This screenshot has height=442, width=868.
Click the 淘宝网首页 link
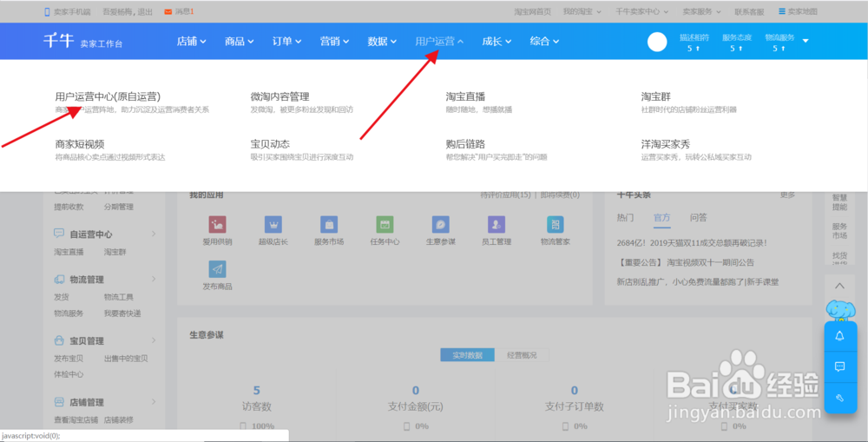[532, 11]
